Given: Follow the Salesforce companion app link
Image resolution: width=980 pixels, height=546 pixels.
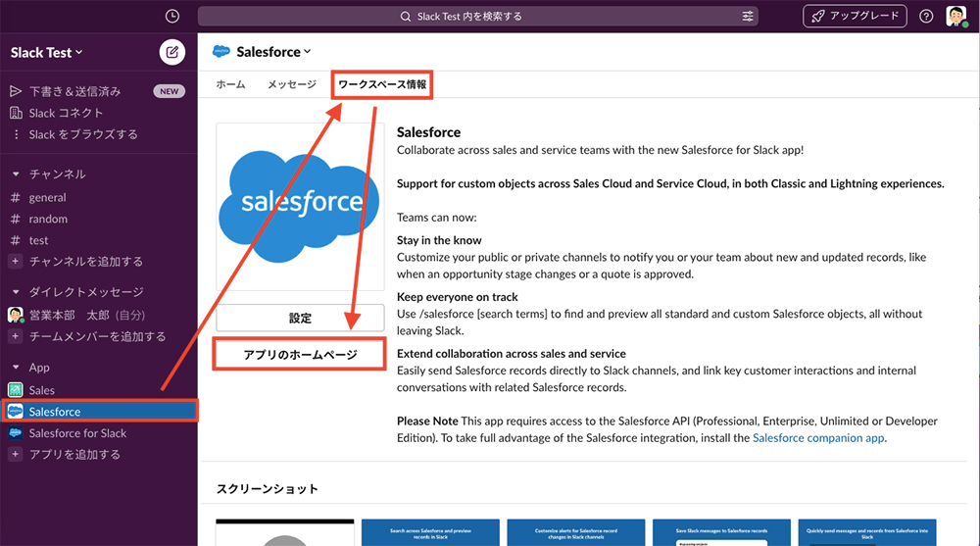Looking at the screenshot, I should [818, 438].
